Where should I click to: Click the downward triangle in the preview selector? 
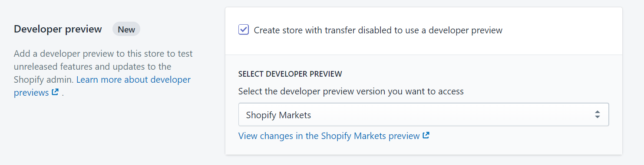(598, 117)
